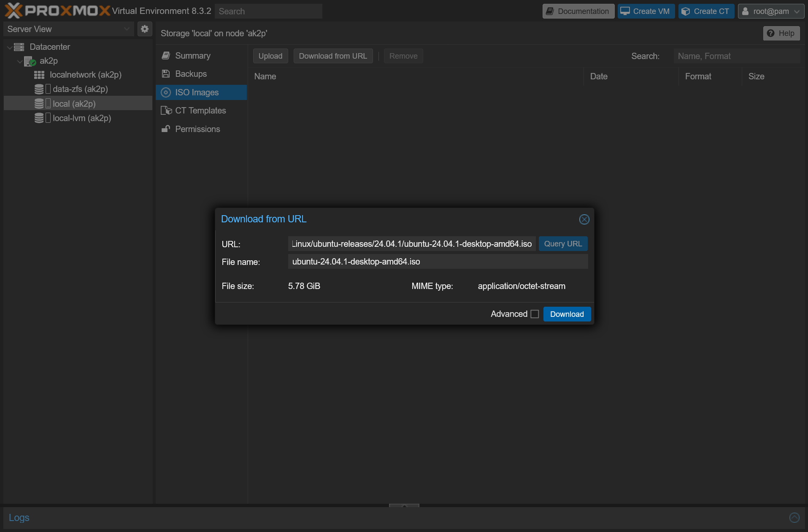Image resolution: width=808 pixels, height=532 pixels.
Task: Click the Permissions unlock icon
Action: pyautogui.click(x=166, y=129)
